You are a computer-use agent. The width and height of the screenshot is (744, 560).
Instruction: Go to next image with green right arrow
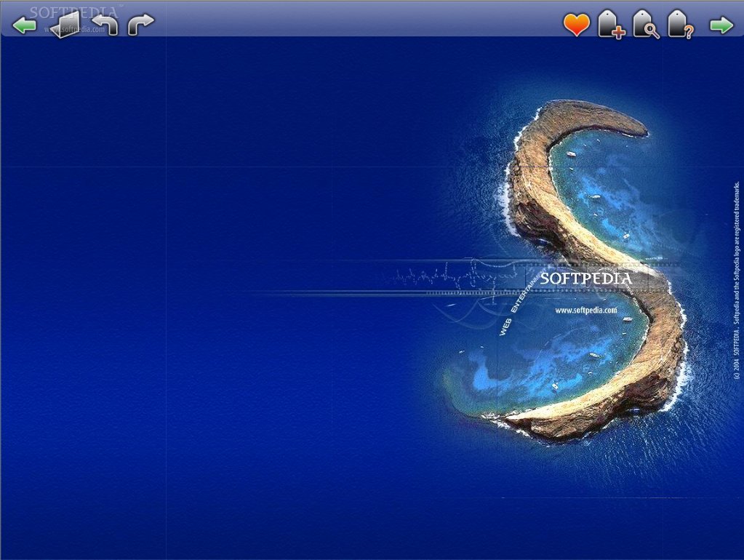tap(721, 25)
